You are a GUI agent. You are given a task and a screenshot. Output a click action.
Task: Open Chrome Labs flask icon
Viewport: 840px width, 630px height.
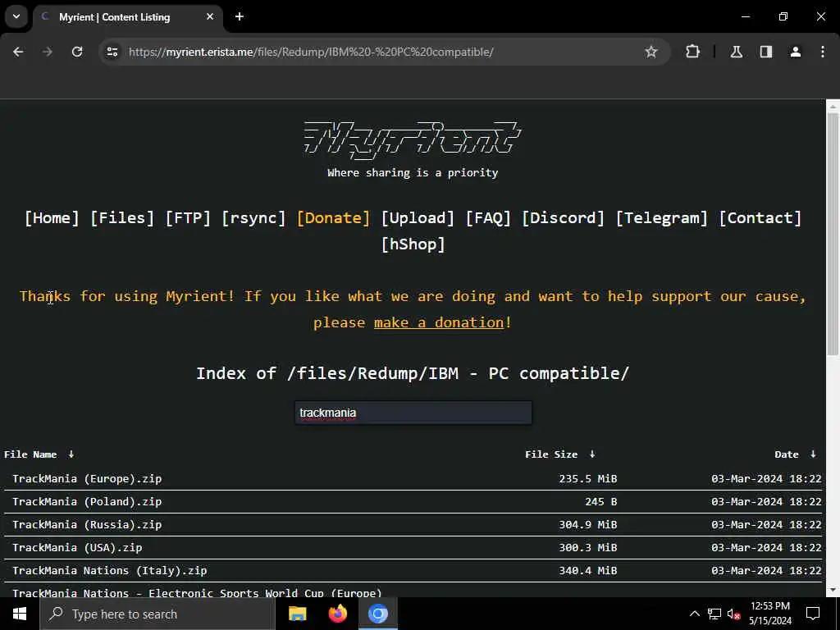pos(737,52)
